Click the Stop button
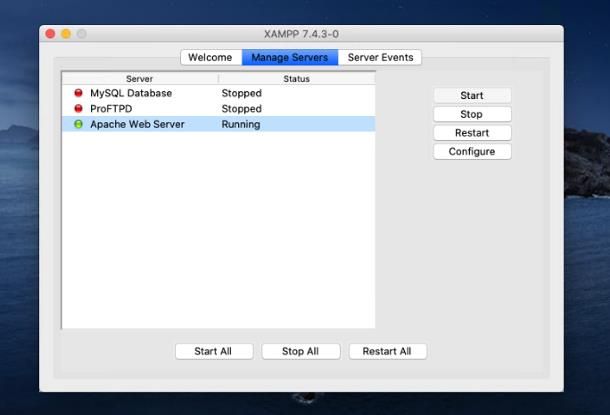610x415 pixels. tap(472, 114)
